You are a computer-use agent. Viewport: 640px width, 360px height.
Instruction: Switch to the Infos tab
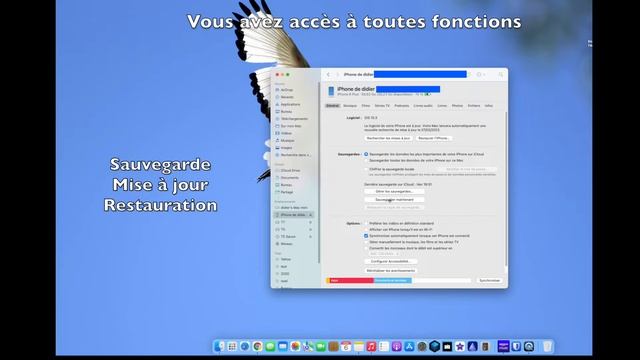pos(489,106)
